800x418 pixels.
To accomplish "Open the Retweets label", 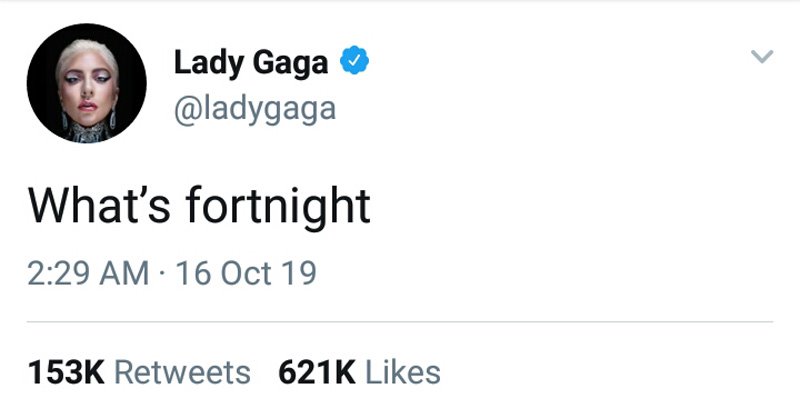I will (182, 372).
